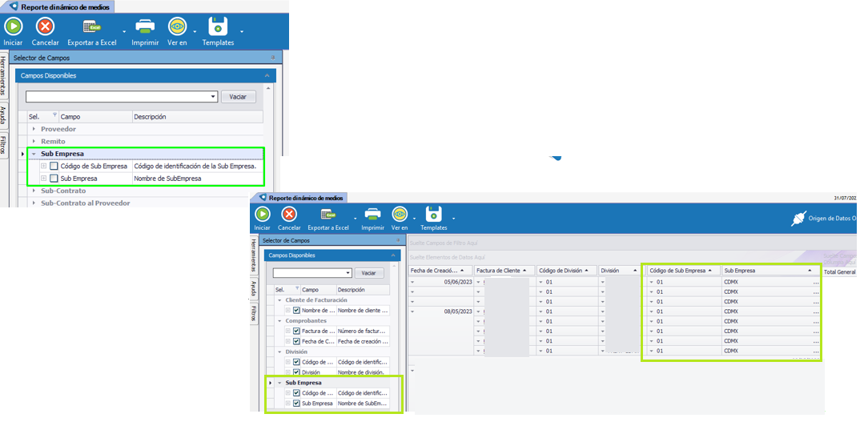This screenshot has height=422, width=868.
Task: Click Vaciar button in lower-right window
Action: coord(369,273)
